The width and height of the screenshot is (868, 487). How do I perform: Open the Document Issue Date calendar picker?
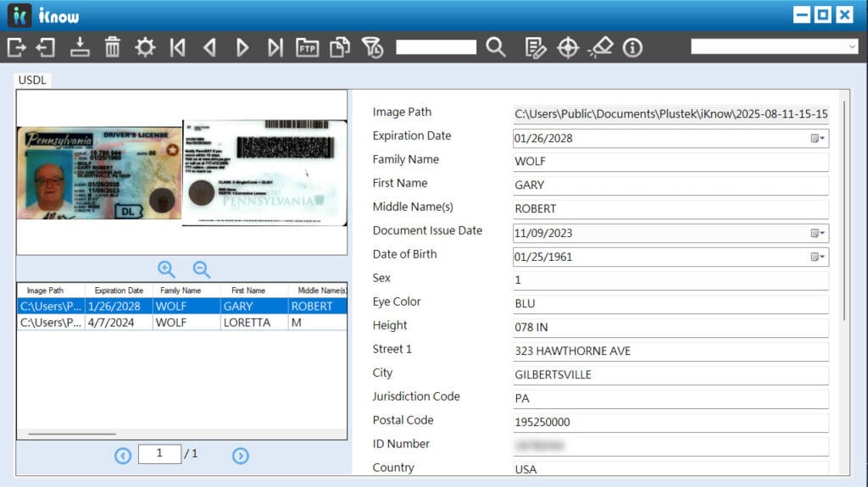coord(818,233)
